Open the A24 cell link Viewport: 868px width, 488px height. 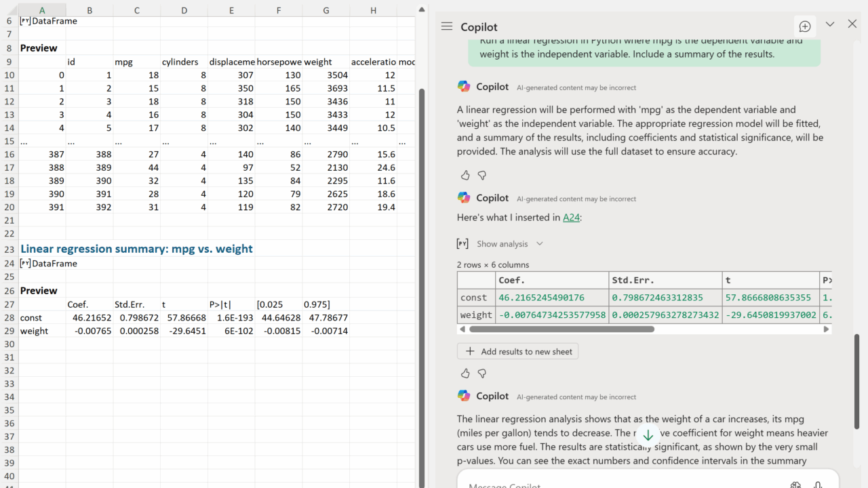571,218
